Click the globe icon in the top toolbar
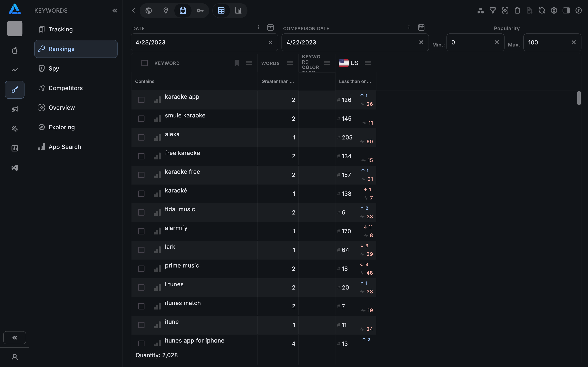The width and height of the screenshot is (588, 367). (x=148, y=10)
